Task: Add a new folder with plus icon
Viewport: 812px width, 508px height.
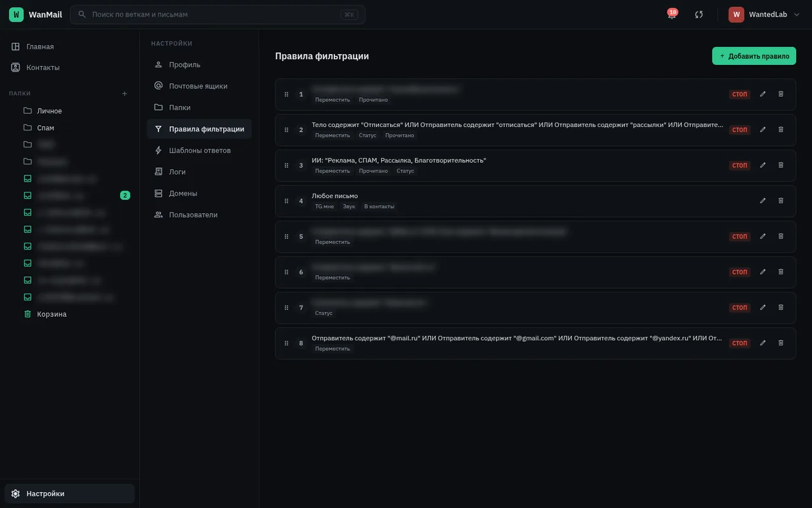Action: point(124,93)
